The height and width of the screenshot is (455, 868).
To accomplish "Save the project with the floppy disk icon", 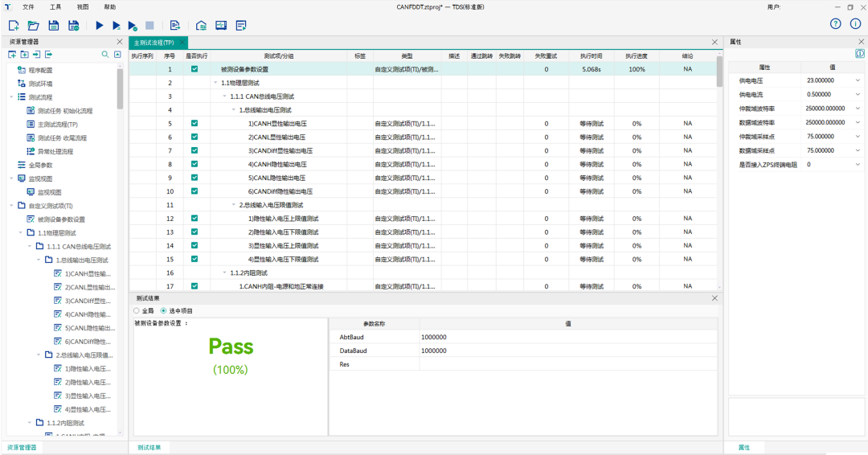I will 53,26.
